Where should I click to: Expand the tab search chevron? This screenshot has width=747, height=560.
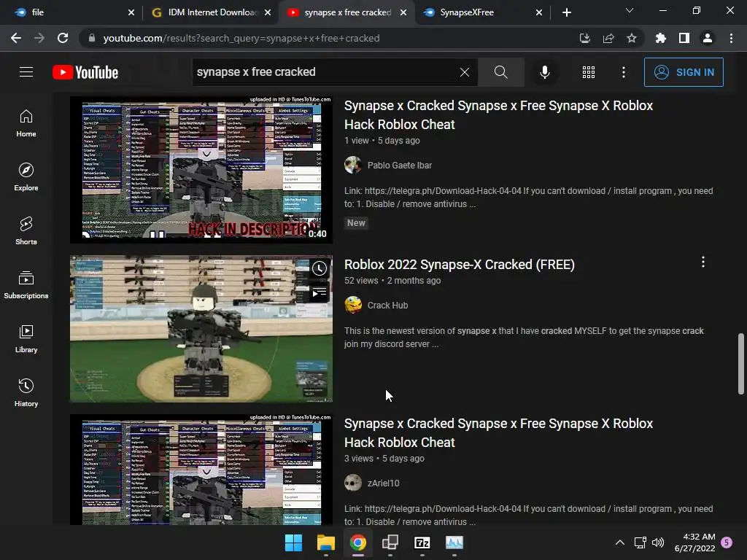(x=630, y=10)
